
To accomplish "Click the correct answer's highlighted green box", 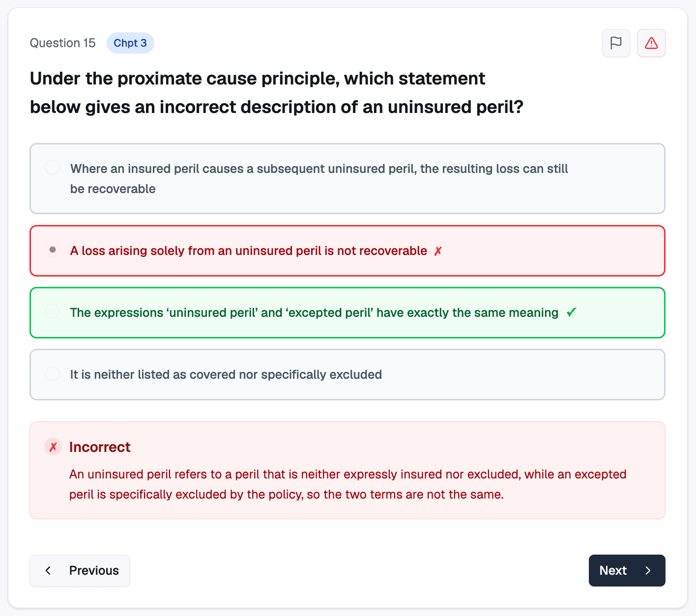I will [347, 312].
